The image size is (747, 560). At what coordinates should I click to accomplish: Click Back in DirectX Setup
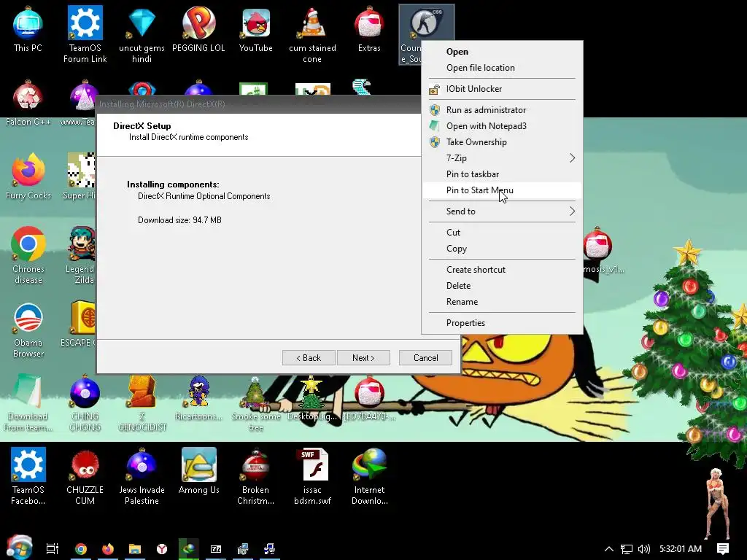pyautogui.click(x=309, y=357)
